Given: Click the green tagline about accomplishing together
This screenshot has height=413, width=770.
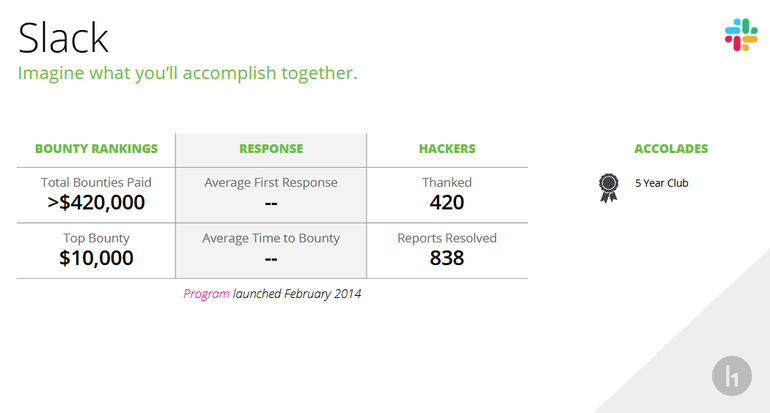Looking at the screenshot, I should (188, 73).
